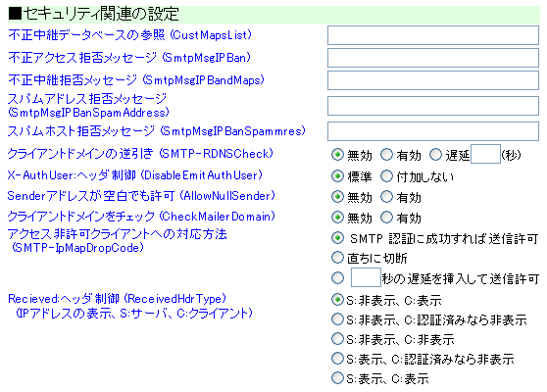The width and height of the screenshot is (547, 392).
Task: Select the 秒の遅延を挿入して送信許可 radio
Action: [x=337, y=278]
